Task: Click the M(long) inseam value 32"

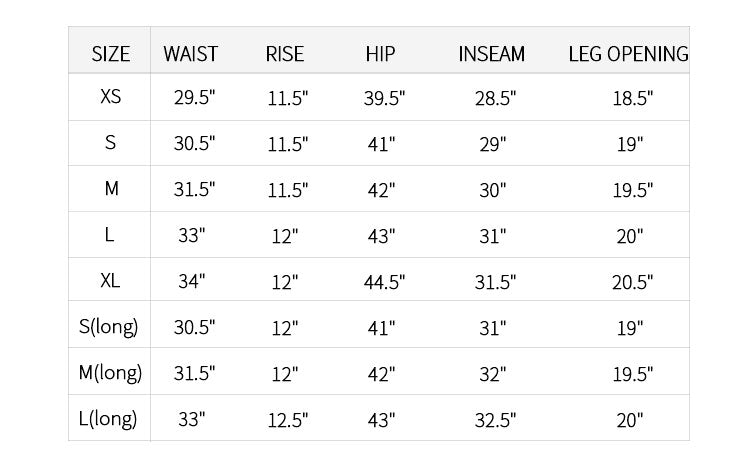Action: coord(493,374)
